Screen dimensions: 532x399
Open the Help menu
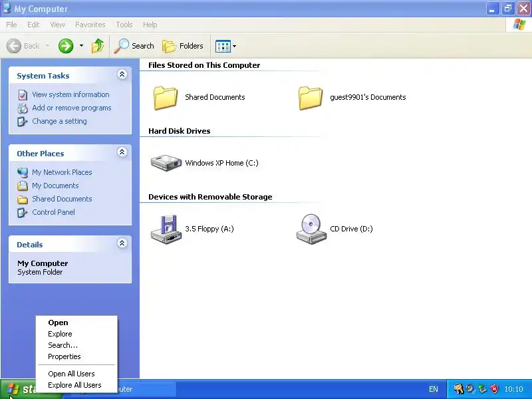[x=150, y=25]
